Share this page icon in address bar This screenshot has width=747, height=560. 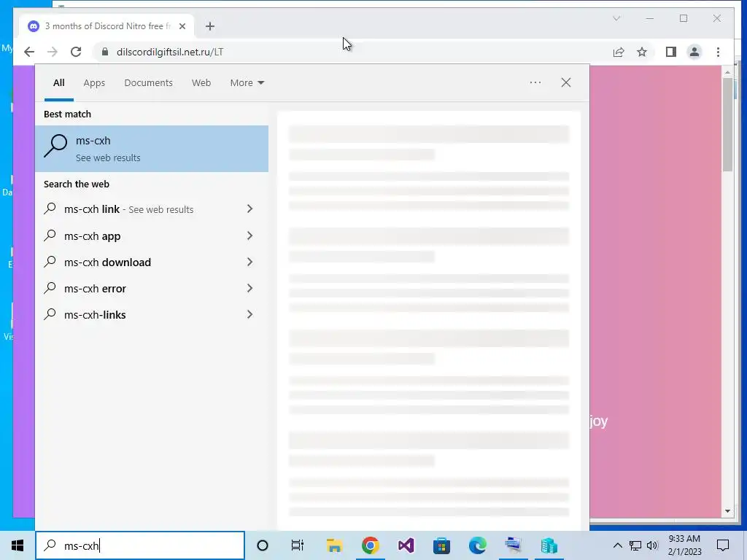point(619,52)
